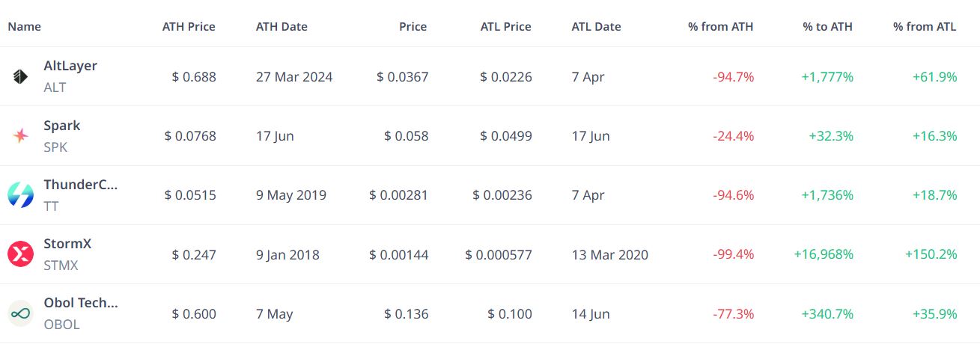Open the Spark coin page link

pos(61,126)
